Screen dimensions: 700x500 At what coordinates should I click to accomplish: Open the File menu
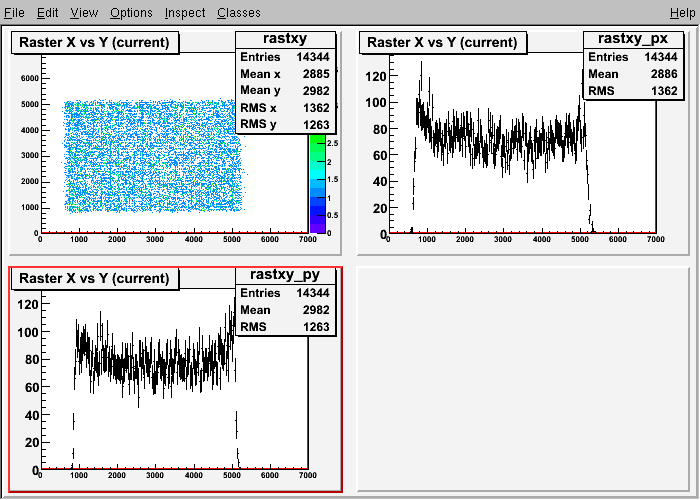[x=14, y=12]
